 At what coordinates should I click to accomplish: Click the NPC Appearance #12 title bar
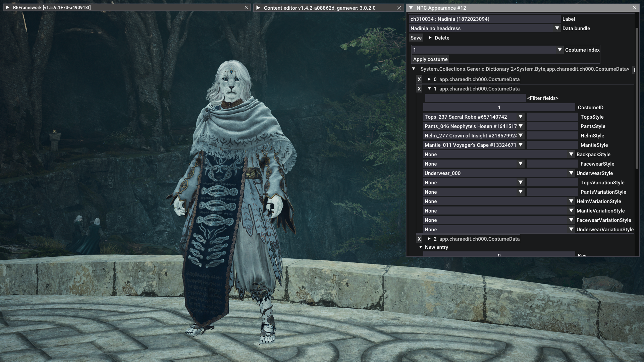click(x=523, y=8)
